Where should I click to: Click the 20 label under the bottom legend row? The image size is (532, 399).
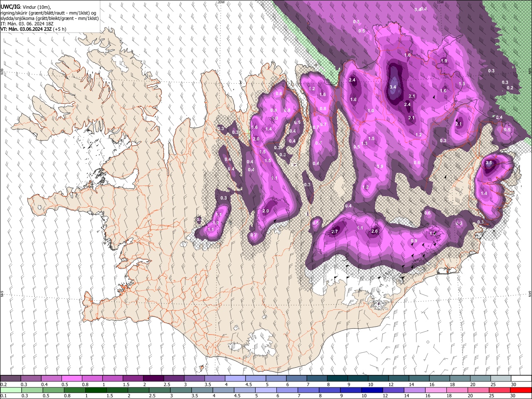471,396
